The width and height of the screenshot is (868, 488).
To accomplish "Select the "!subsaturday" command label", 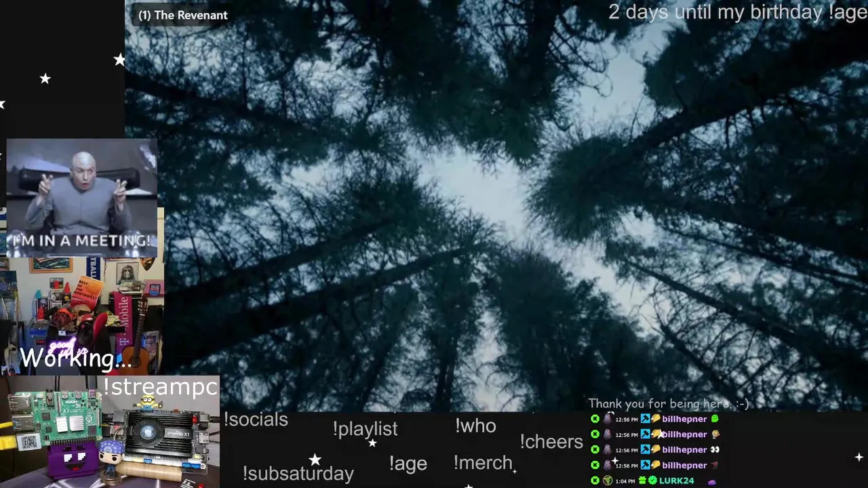I will point(298,473).
